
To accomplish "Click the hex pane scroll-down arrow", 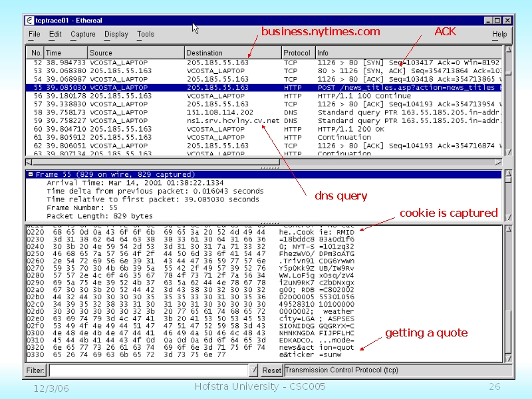I will [508, 357].
